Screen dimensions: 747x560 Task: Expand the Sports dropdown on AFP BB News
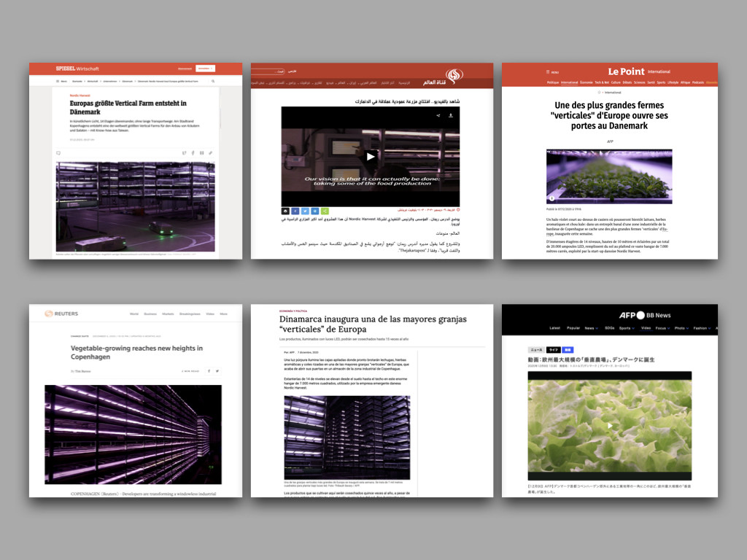(631, 328)
